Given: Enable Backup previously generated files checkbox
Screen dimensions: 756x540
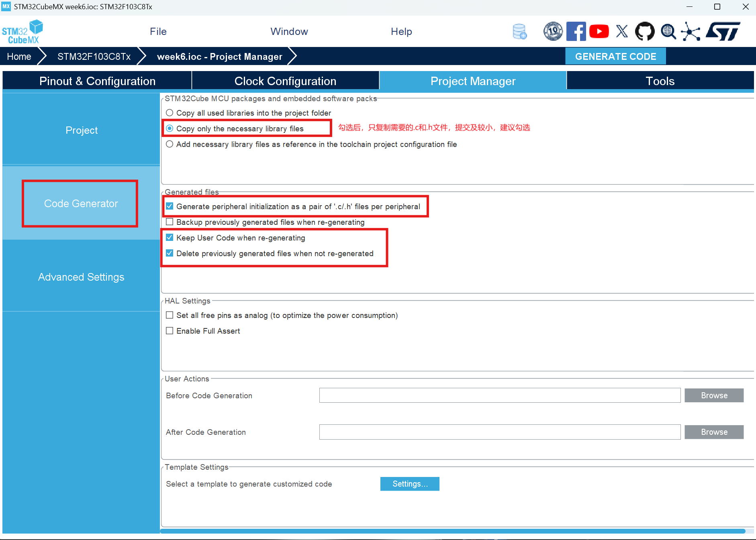Looking at the screenshot, I should 170,222.
